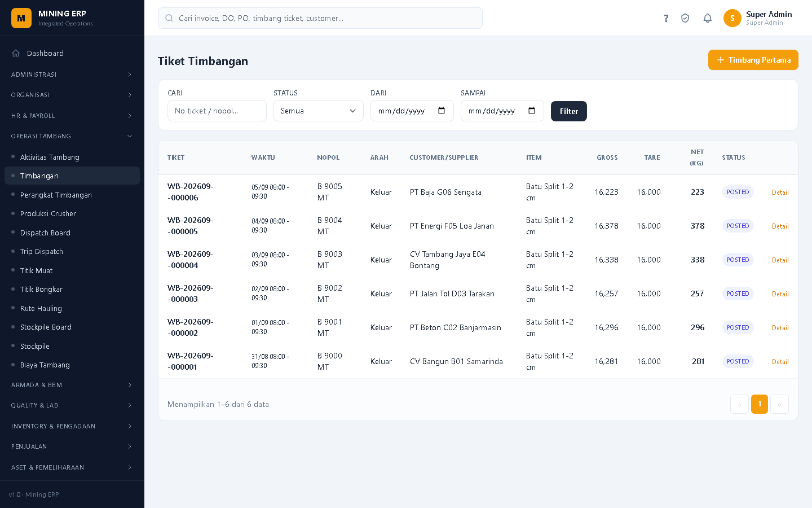The height and width of the screenshot is (508, 812).
Task: Open Aktivitas Tambang menu item
Action: click(x=72, y=157)
